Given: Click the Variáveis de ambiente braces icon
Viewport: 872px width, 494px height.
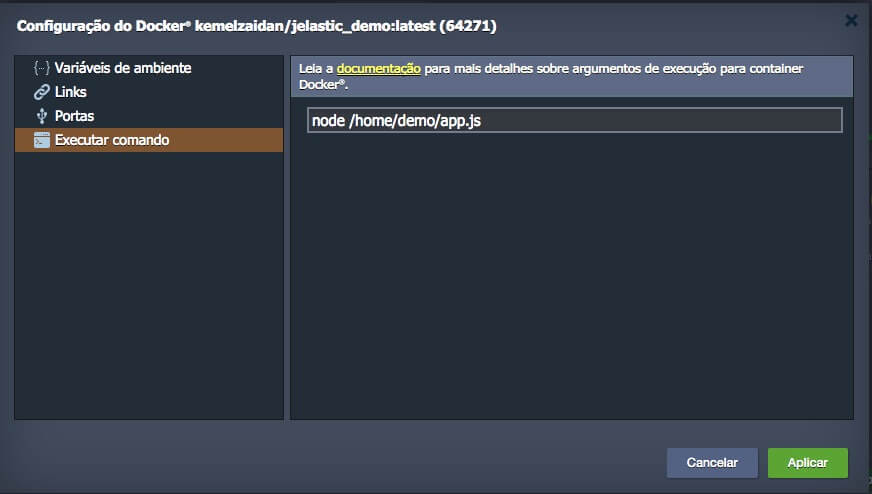Looking at the screenshot, I should coord(42,68).
